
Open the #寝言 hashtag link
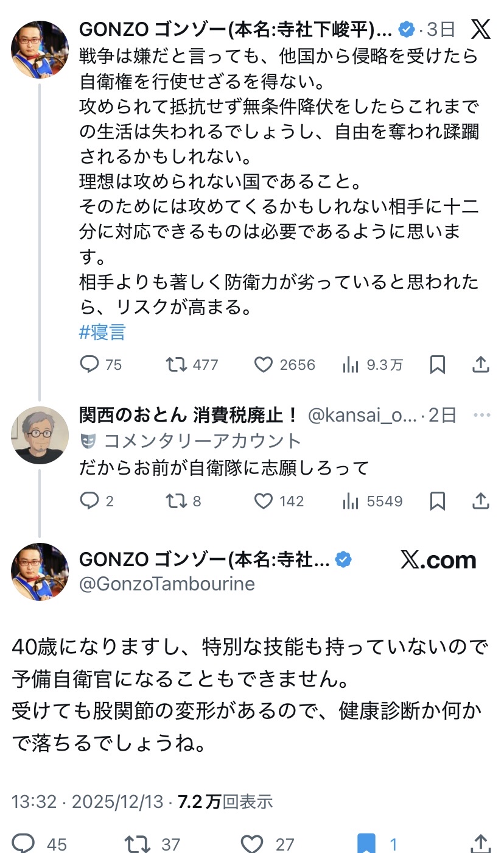pos(102,332)
